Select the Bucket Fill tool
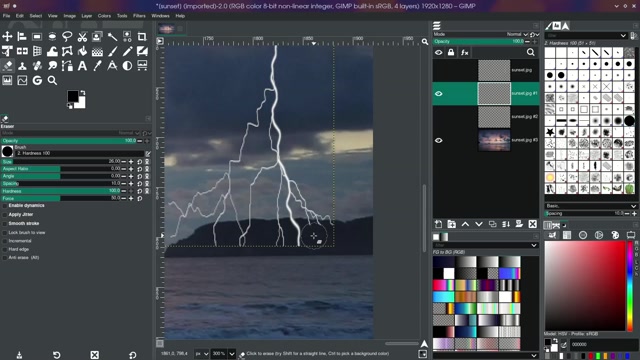This screenshot has width=640, height=360. (x=82, y=51)
